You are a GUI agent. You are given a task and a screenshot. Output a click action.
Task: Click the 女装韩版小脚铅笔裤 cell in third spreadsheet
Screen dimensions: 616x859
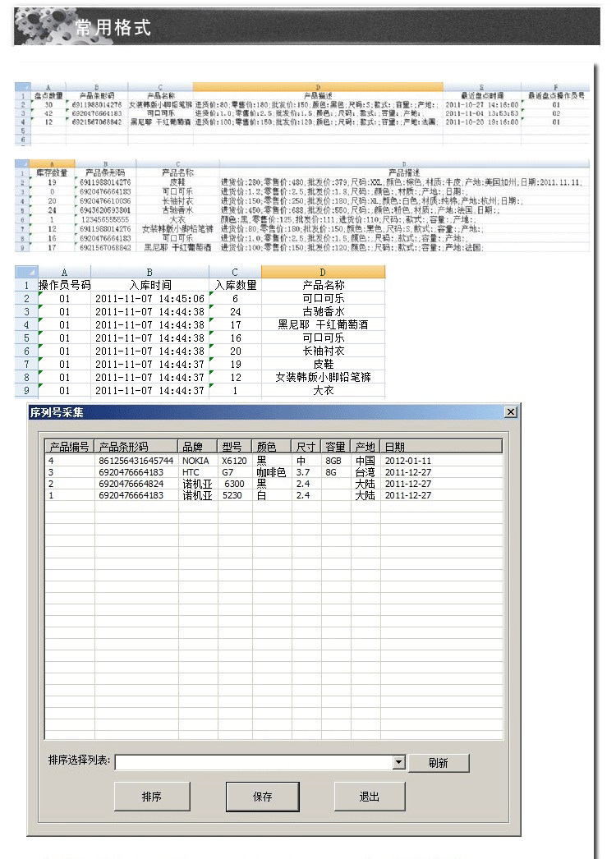[324, 377]
